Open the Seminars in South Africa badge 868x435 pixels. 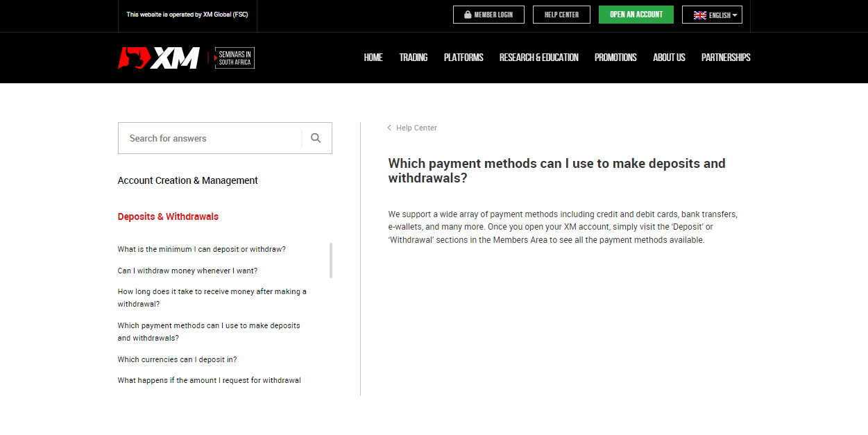(234, 58)
